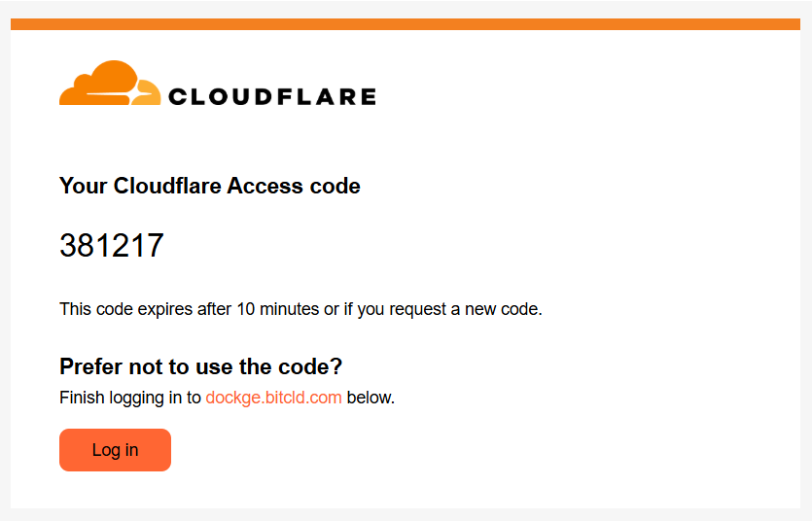Click the word "Cloudflare" in the heading
Image resolution: width=812 pixels, height=521 pixels.
click(168, 186)
